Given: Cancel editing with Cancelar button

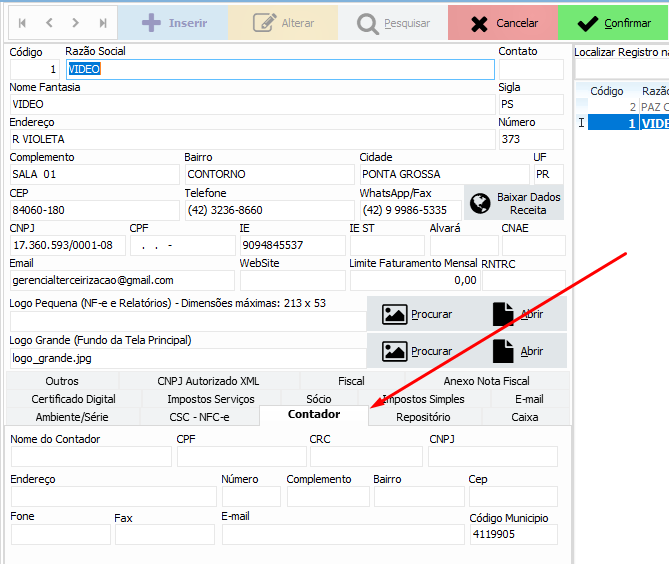Looking at the screenshot, I should pos(502,22).
